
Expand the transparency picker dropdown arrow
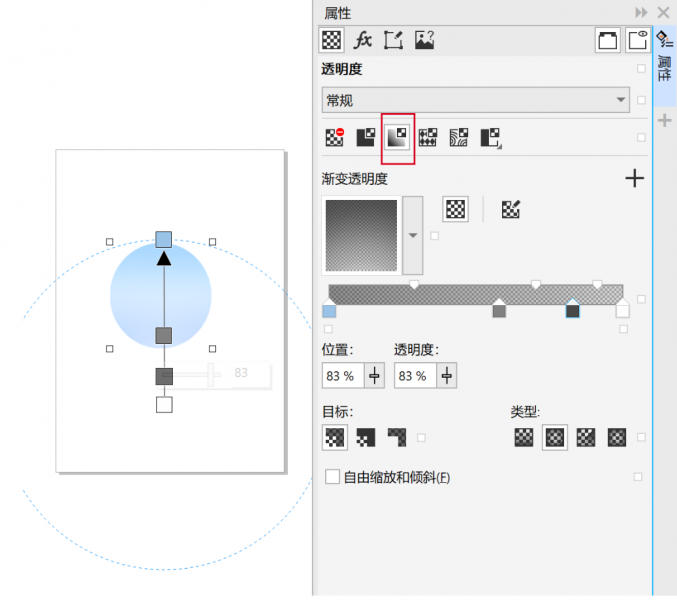coord(413,235)
